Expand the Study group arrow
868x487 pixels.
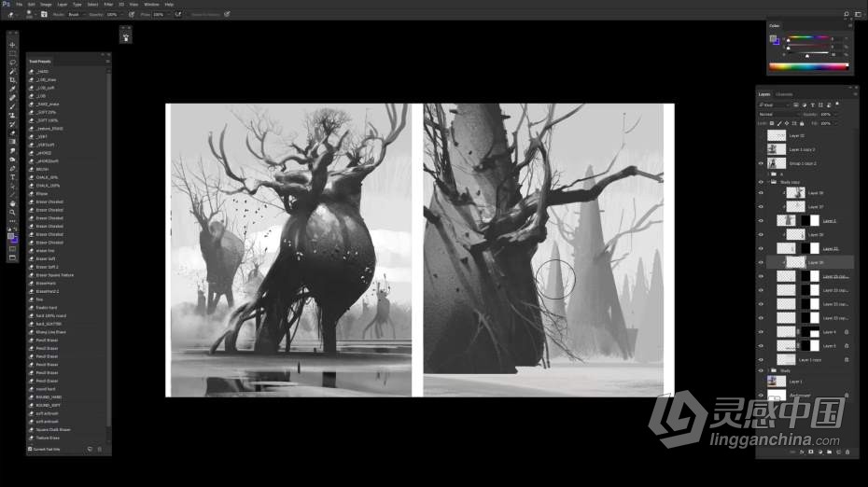pos(768,370)
